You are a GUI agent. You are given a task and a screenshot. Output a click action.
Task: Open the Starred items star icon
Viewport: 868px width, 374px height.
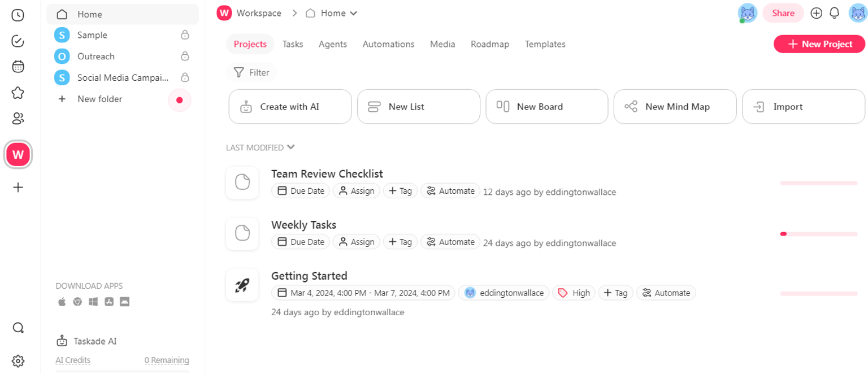coord(18,92)
